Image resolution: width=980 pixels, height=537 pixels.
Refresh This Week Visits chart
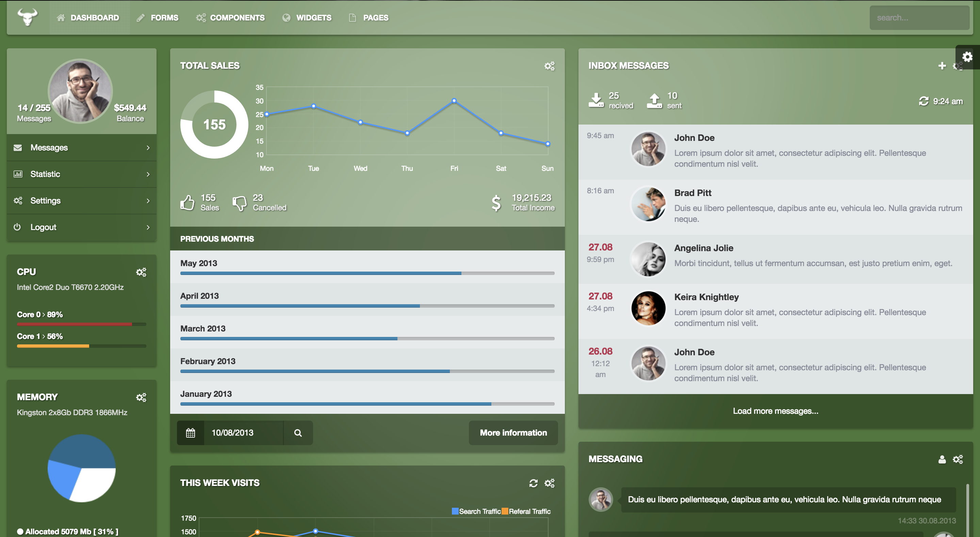click(x=533, y=483)
